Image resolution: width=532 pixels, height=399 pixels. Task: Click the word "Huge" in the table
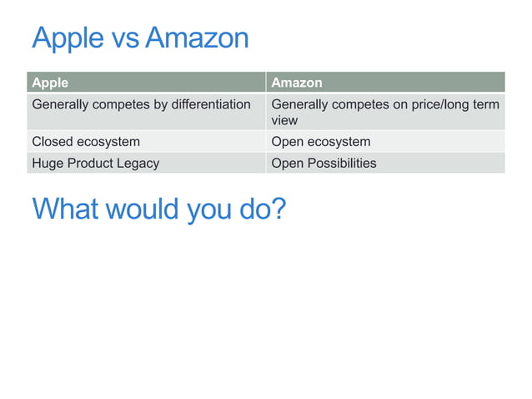click(47, 163)
